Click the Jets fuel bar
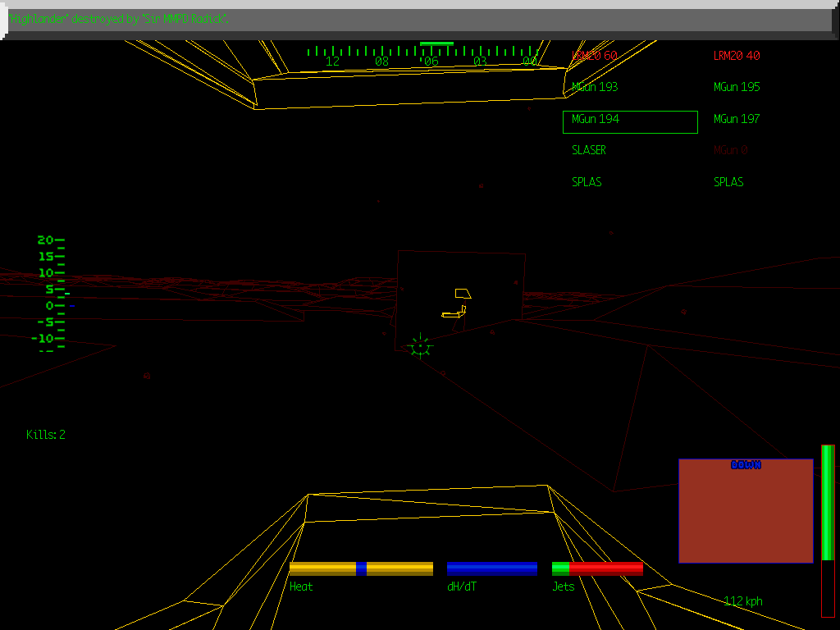This screenshot has width=840, height=630. point(597,568)
